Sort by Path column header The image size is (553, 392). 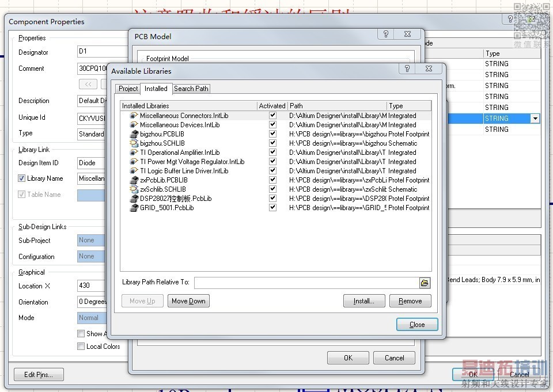pyautogui.click(x=337, y=106)
